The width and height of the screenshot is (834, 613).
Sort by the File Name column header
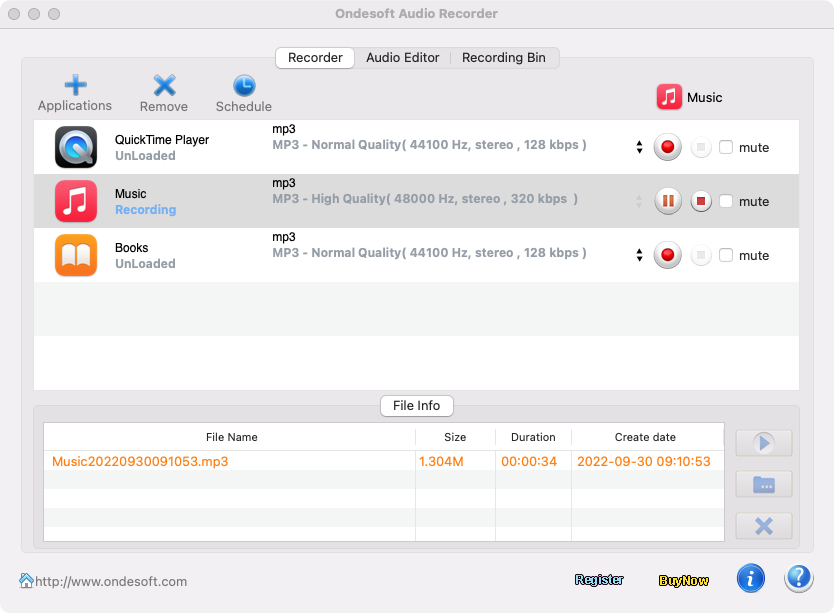tap(231, 437)
